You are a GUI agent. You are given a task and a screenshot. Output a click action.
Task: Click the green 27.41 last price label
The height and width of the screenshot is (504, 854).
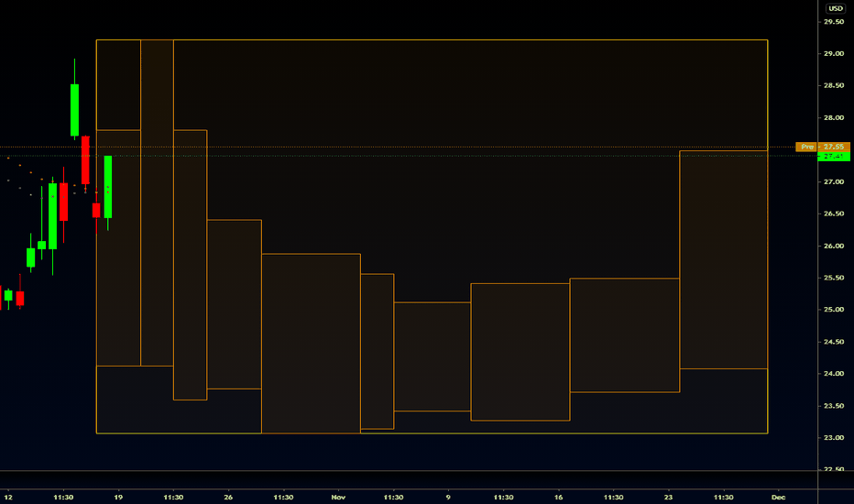tap(834, 157)
